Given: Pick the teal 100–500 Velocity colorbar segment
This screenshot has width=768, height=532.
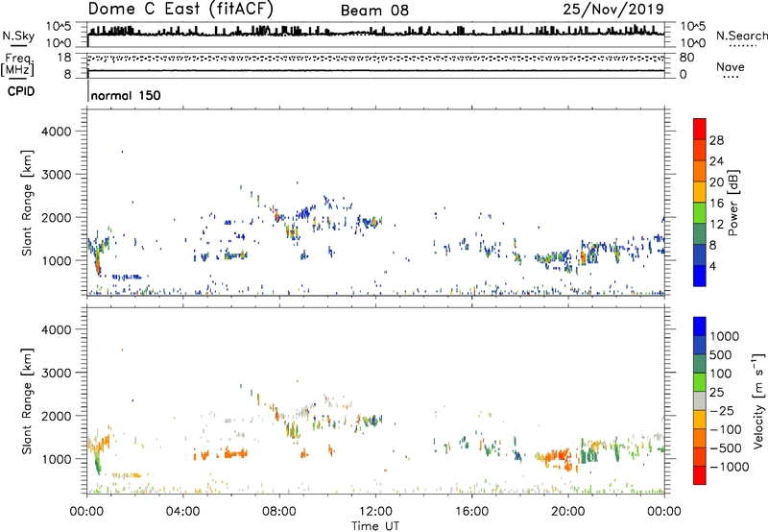Looking at the screenshot, I should (700, 364).
